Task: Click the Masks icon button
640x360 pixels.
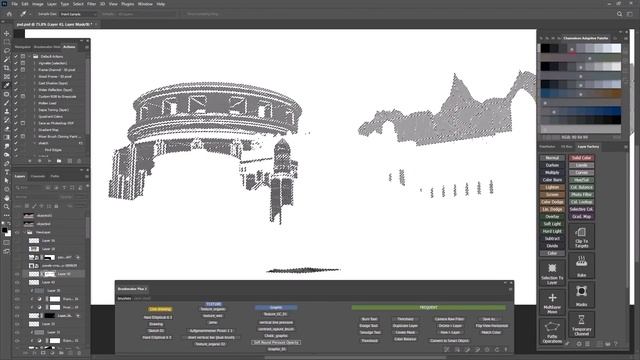Action: tap(581, 296)
